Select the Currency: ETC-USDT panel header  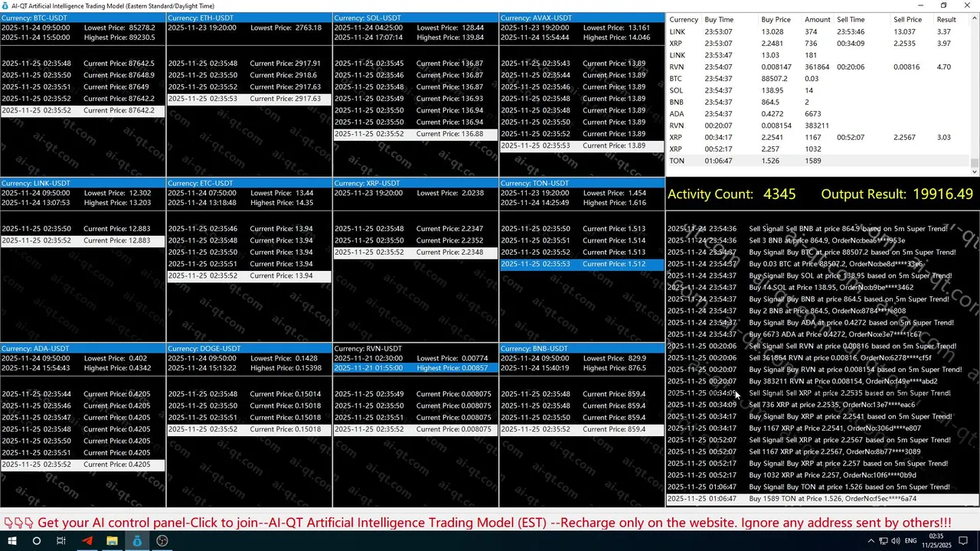click(249, 183)
